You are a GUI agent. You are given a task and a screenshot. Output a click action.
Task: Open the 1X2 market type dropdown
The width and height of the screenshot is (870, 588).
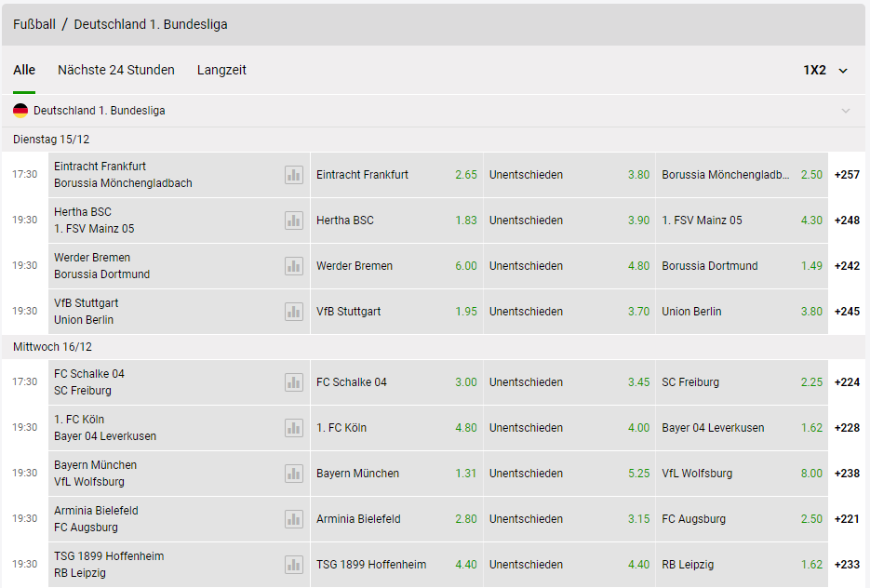coord(826,70)
